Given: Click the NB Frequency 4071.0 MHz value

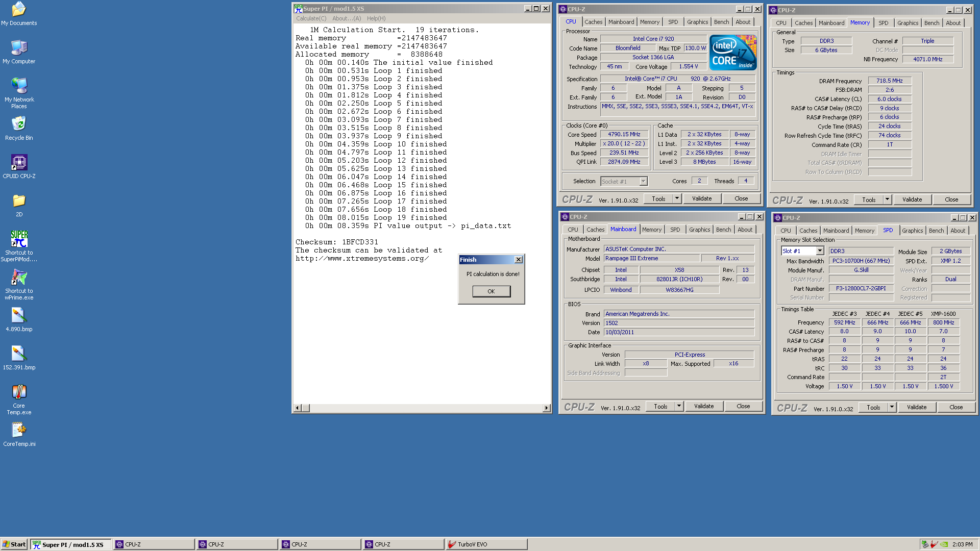Looking at the screenshot, I should click(x=928, y=59).
